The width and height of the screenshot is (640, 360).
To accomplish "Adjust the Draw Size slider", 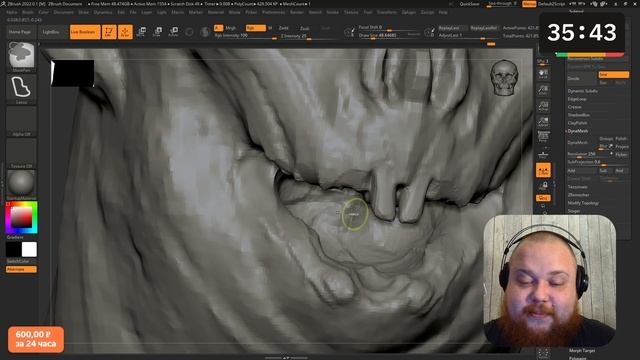I will [389, 36].
